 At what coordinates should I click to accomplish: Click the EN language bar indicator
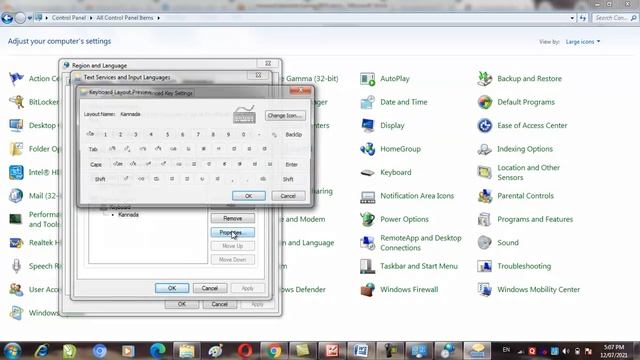[x=506, y=350]
